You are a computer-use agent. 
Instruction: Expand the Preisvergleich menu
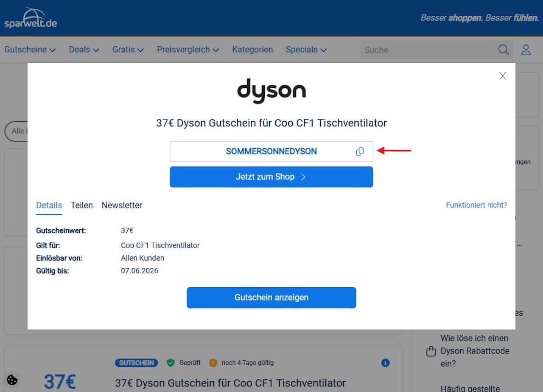pos(188,50)
